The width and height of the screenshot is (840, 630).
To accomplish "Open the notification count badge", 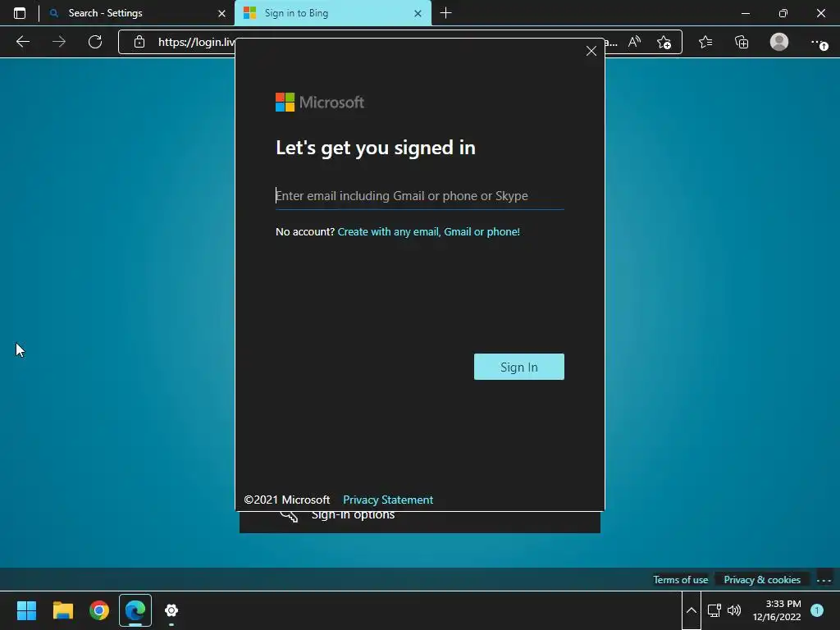I will pyautogui.click(x=817, y=610).
